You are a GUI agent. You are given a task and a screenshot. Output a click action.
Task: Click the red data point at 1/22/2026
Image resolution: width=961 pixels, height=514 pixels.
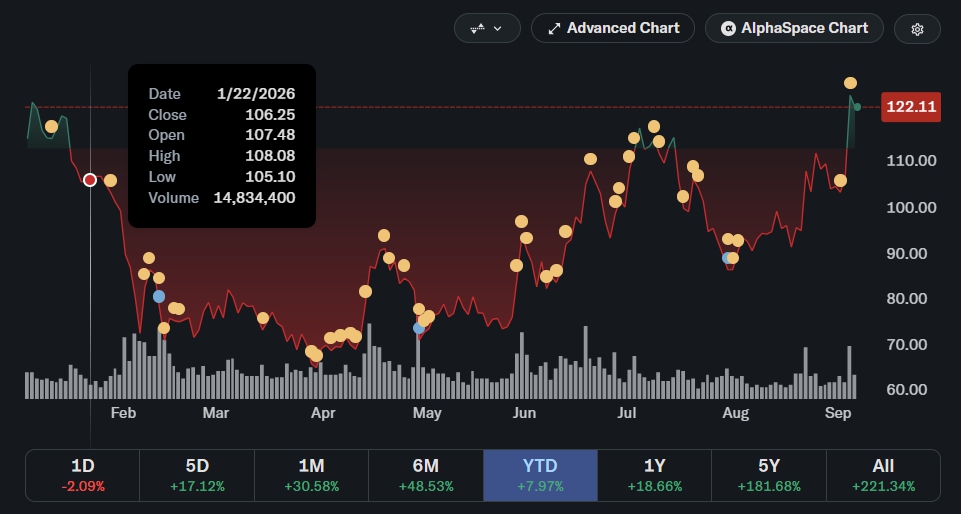pos(90,180)
